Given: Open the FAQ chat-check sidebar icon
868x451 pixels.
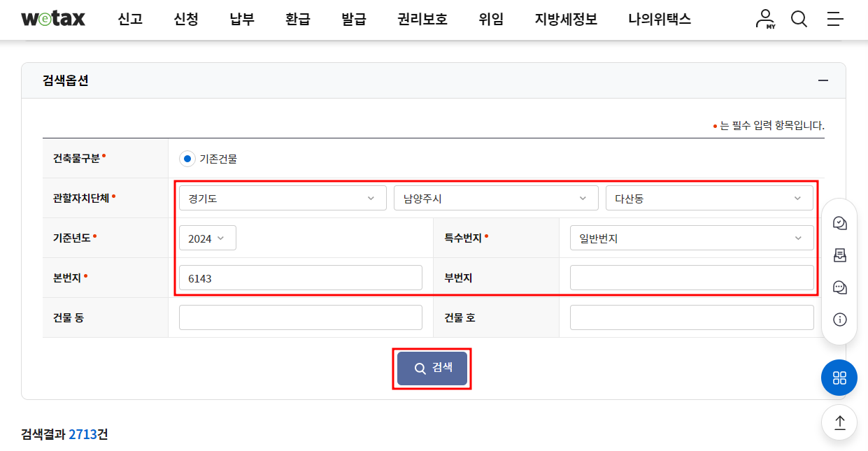Looking at the screenshot, I should [839, 222].
